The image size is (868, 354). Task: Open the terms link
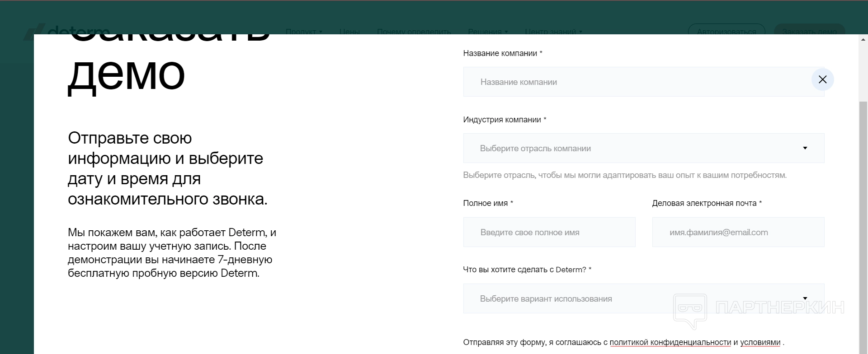(760, 342)
